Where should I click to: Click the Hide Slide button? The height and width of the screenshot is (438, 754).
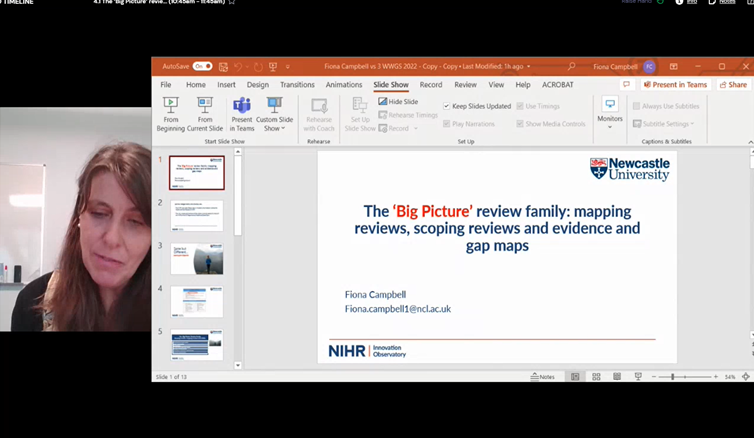(398, 101)
